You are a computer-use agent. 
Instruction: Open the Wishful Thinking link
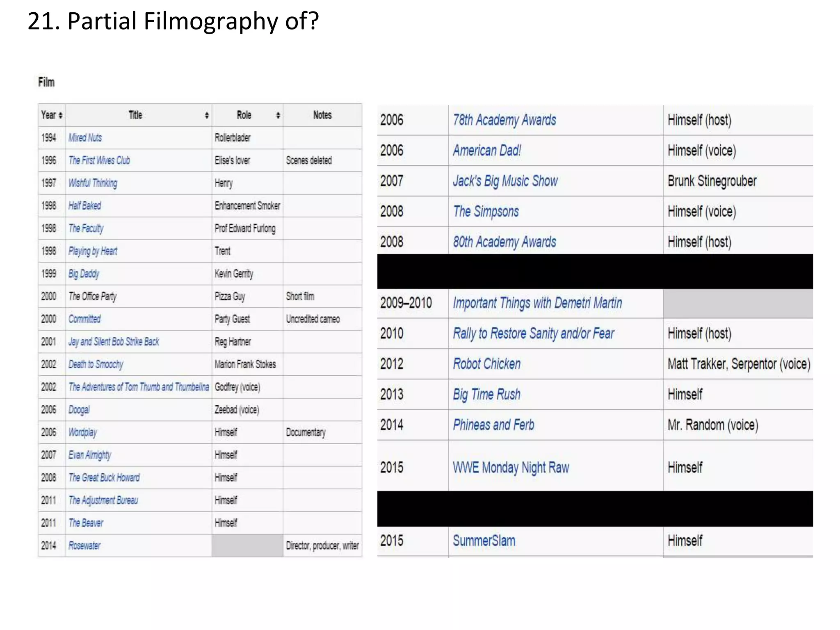[93, 183]
